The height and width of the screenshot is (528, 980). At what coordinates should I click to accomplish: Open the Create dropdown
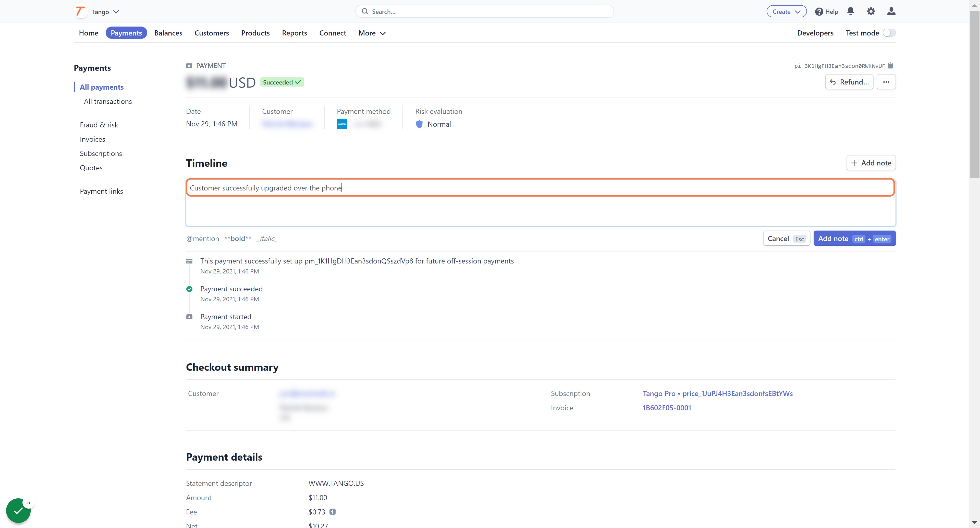[x=786, y=11]
